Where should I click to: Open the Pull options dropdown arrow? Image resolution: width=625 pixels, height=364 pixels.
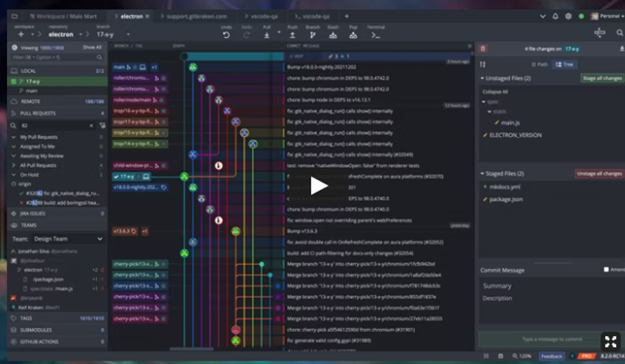[279, 33]
